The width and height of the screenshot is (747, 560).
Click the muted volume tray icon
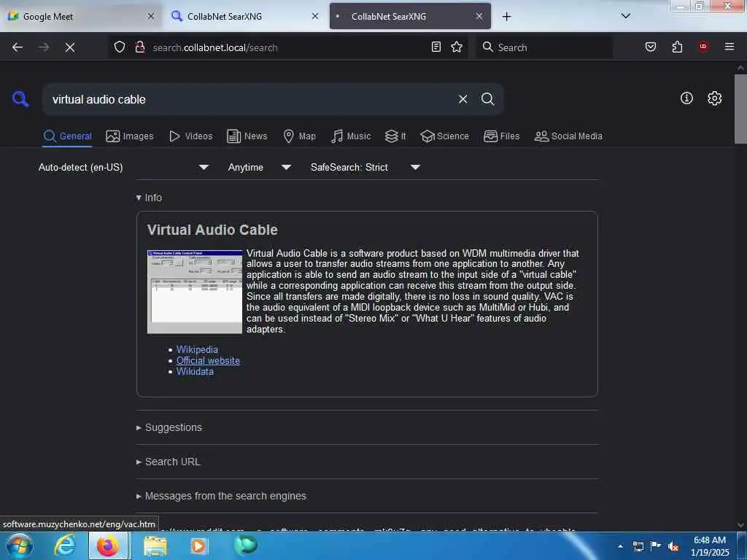pos(673,547)
